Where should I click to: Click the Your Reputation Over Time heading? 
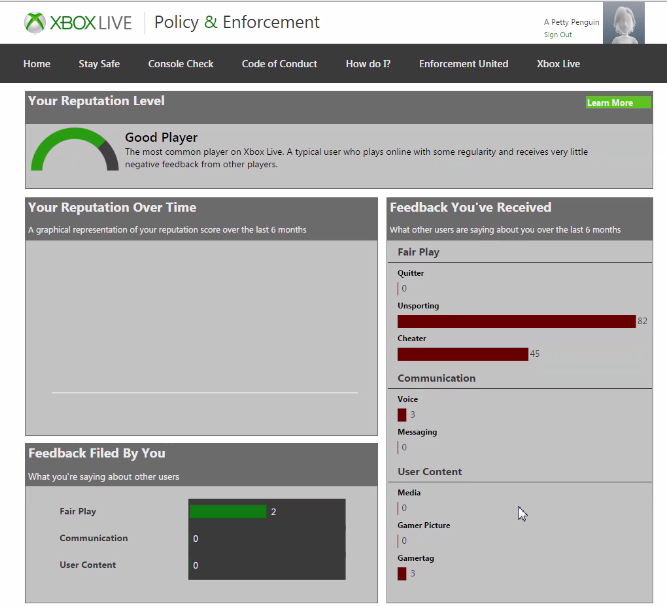[112, 208]
